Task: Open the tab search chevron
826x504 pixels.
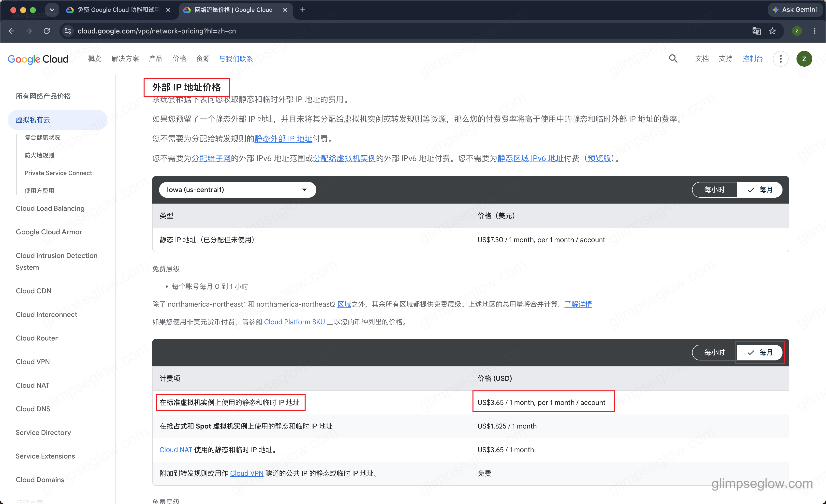Action: tap(52, 10)
